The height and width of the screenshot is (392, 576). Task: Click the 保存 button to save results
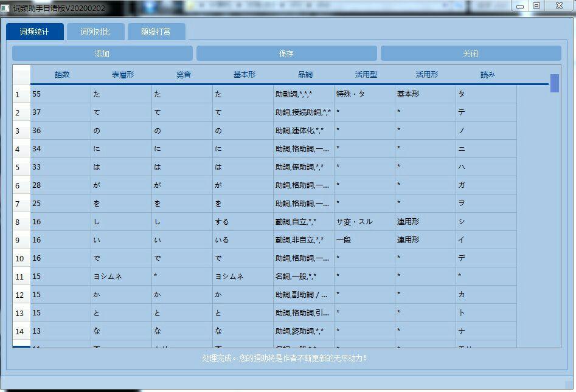287,53
